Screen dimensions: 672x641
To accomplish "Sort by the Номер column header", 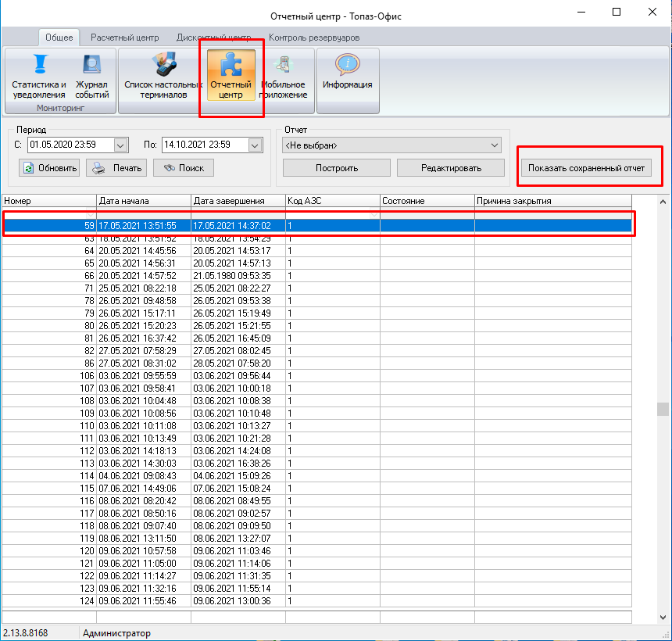I will point(49,201).
